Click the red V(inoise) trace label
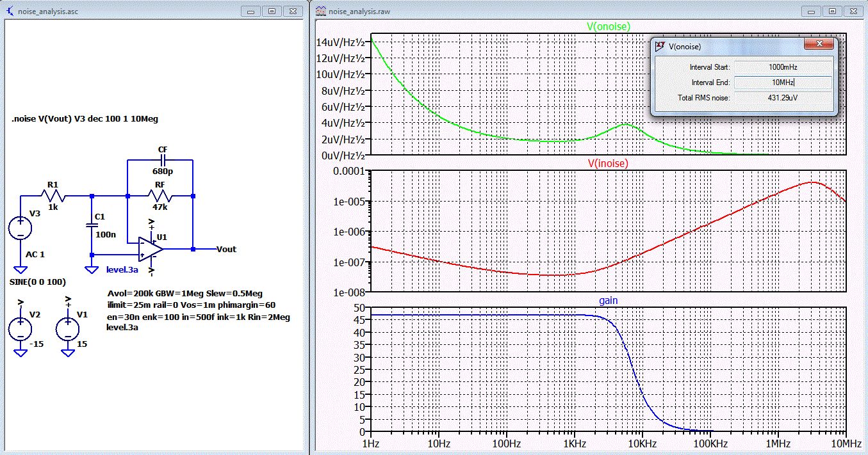 coord(607,163)
